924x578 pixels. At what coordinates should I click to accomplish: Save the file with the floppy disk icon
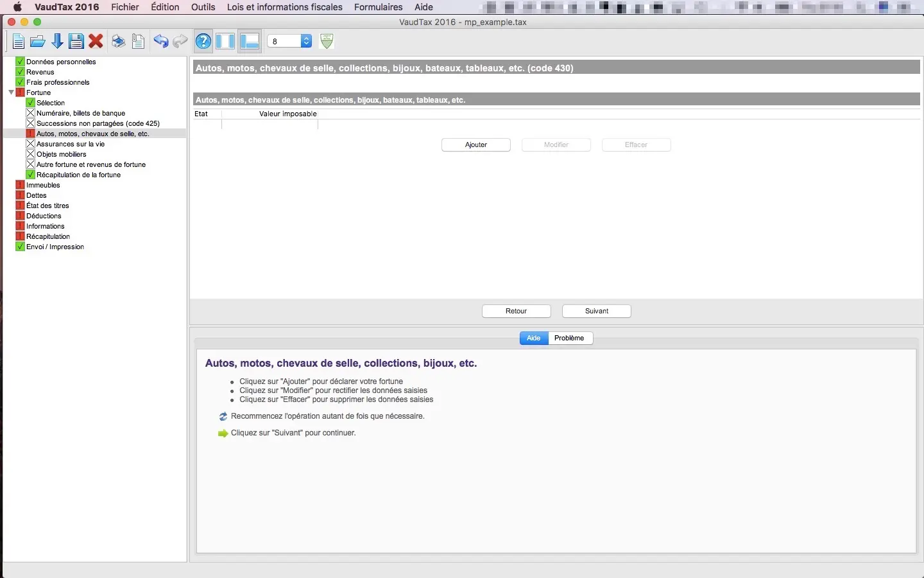pos(76,42)
